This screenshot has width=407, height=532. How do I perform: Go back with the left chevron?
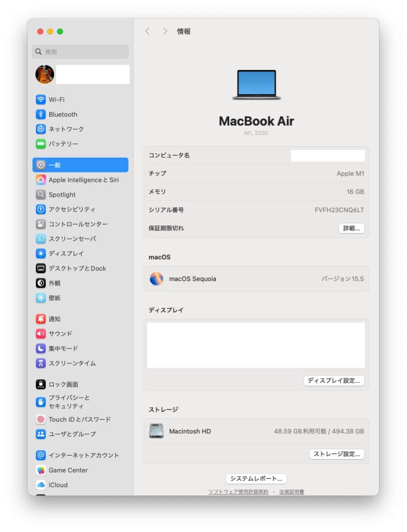point(147,31)
